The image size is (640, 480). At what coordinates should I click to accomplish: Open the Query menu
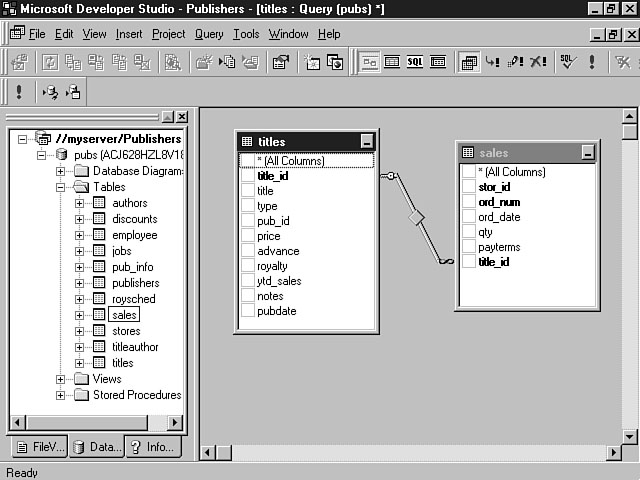[209, 34]
